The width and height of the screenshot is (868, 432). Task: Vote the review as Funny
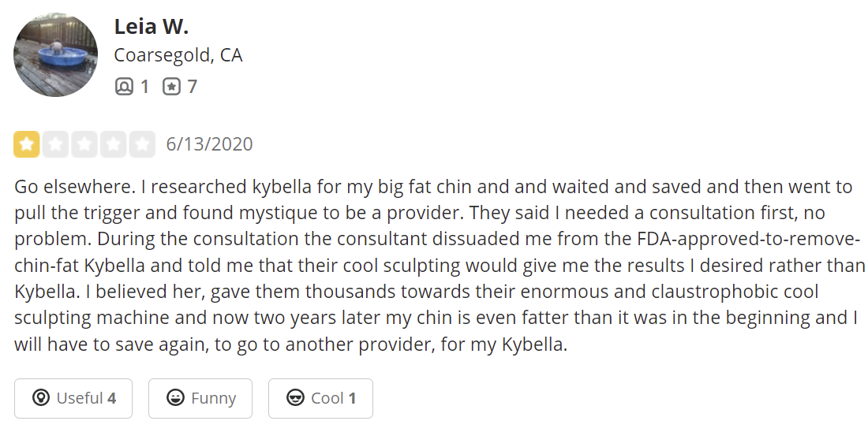pos(200,398)
